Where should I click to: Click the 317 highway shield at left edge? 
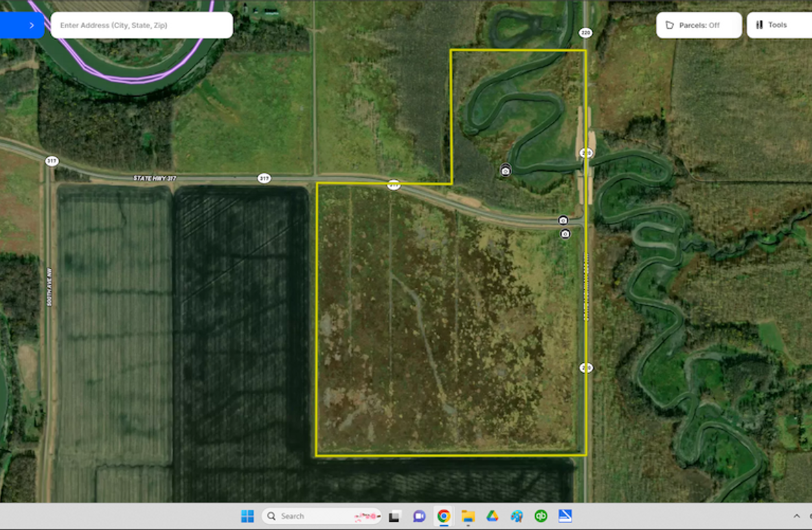pyautogui.click(x=52, y=161)
